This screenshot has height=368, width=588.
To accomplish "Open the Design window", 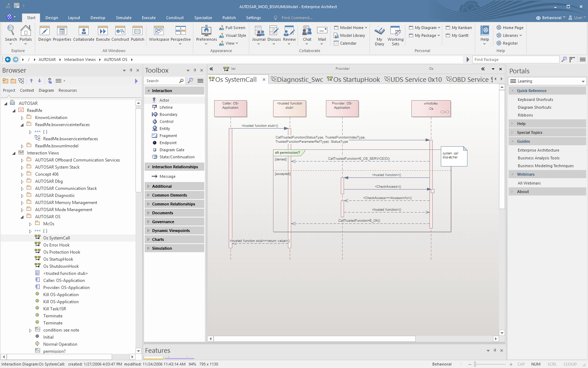I will click(x=45, y=34).
